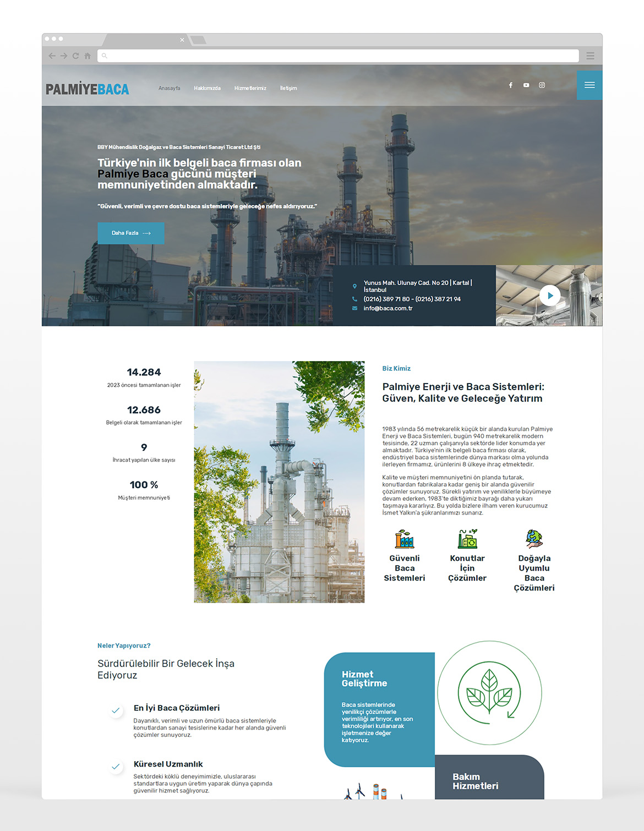Image resolution: width=644 pixels, height=831 pixels.
Task: Click the Daha Fazla button
Action: [x=131, y=233]
